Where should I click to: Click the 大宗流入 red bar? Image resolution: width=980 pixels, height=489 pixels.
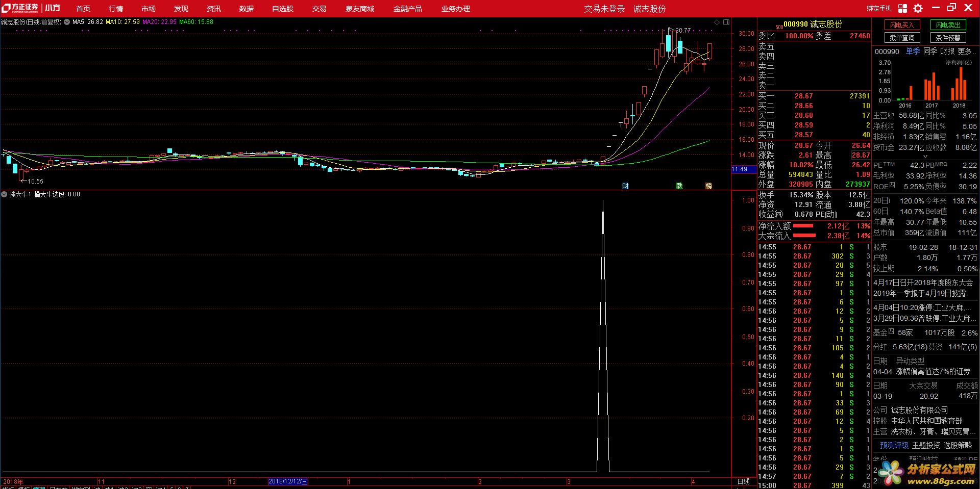tap(805, 236)
